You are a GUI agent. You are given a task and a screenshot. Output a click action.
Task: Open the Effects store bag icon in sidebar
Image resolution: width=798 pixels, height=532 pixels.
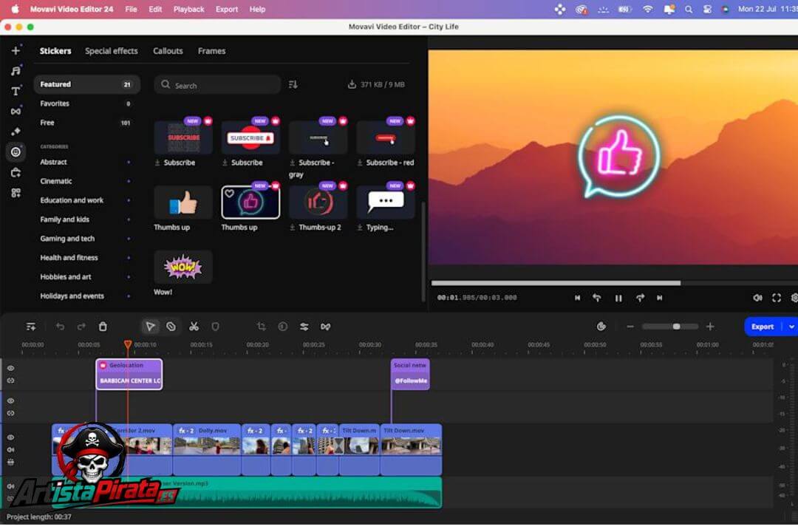tap(16, 173)
